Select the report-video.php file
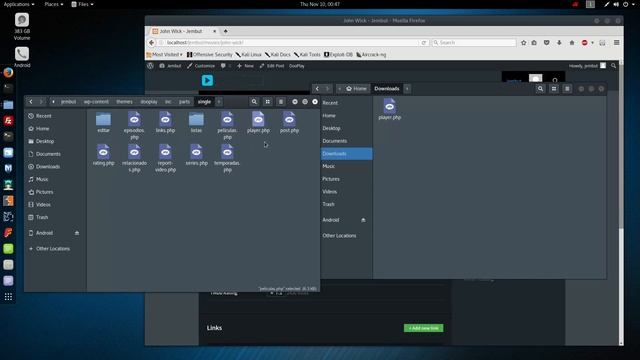Screen dimensions: 640x360 coord(165,158)
